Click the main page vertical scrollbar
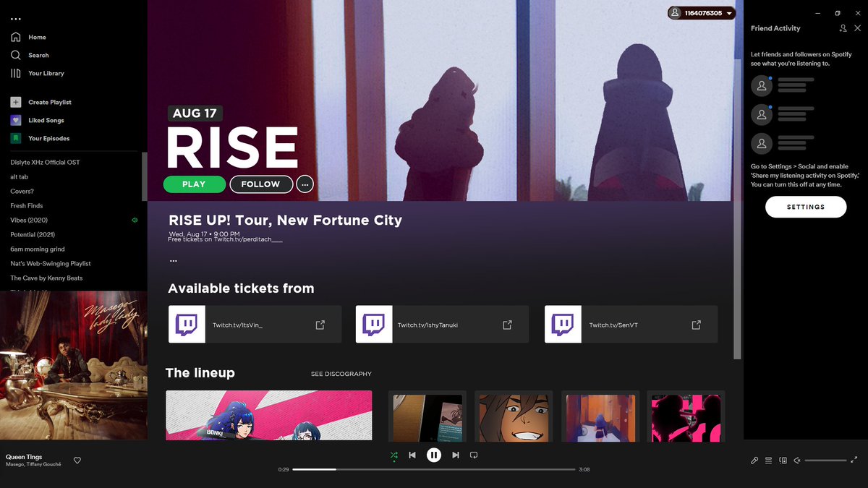 tap(738, 210)
